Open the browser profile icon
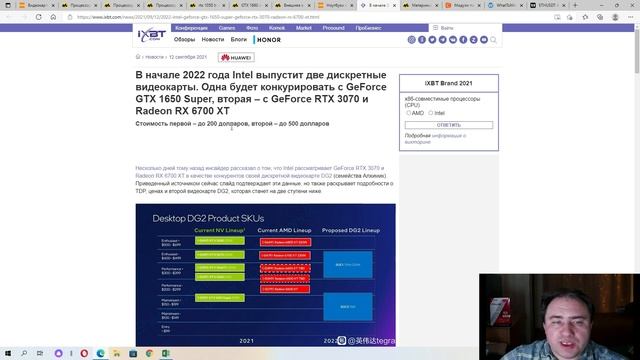Viewport: 640px width, 360px height. point(615,17)
